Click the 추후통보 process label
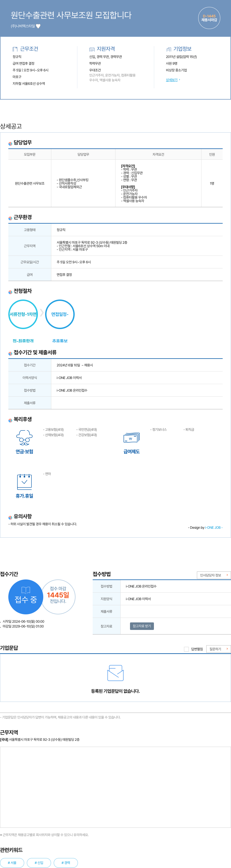231x868 pixels. click(x=60, y=341)
